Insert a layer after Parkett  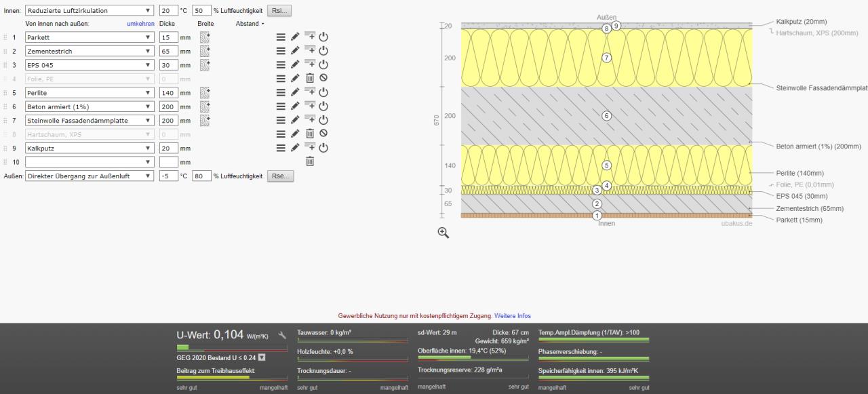point(310,37)
